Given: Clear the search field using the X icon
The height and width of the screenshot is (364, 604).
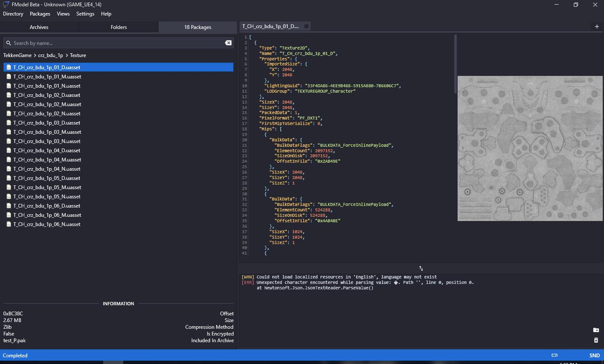Looking at the screenshot, I should 228,43.
